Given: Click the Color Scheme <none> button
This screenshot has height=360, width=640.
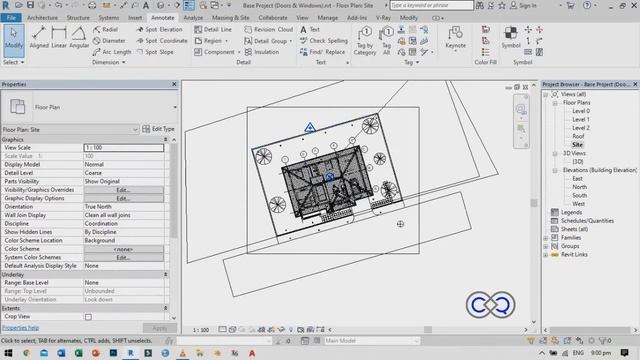Looking at the screenshot, I should 124,249.
